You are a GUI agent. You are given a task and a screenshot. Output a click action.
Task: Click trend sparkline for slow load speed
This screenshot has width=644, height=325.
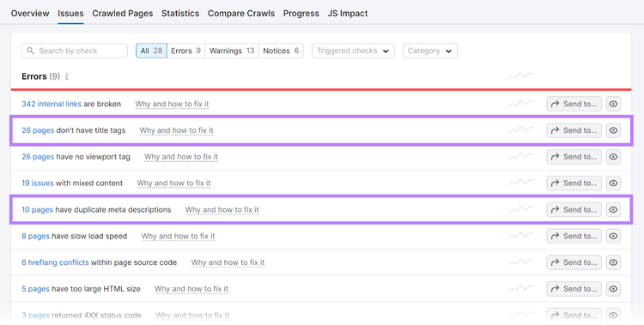click(x=521, y=235)
